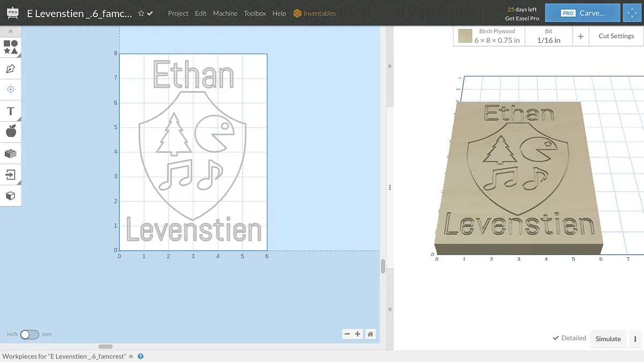Open the Machine menu

coord(225,13)
